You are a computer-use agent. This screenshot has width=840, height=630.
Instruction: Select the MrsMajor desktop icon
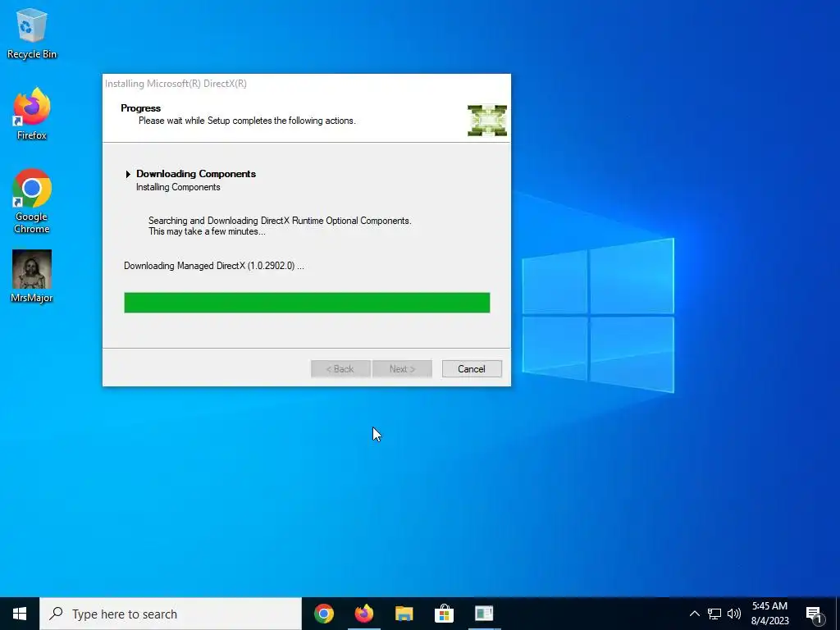32,276
